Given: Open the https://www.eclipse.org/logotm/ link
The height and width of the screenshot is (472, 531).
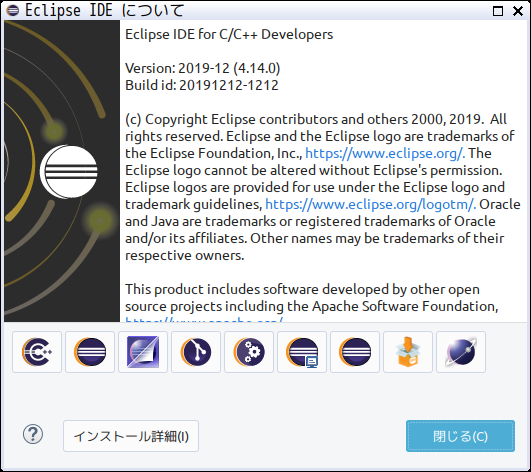Looking at the screenshot, I should pyautogui.click(x=370, y=205).
